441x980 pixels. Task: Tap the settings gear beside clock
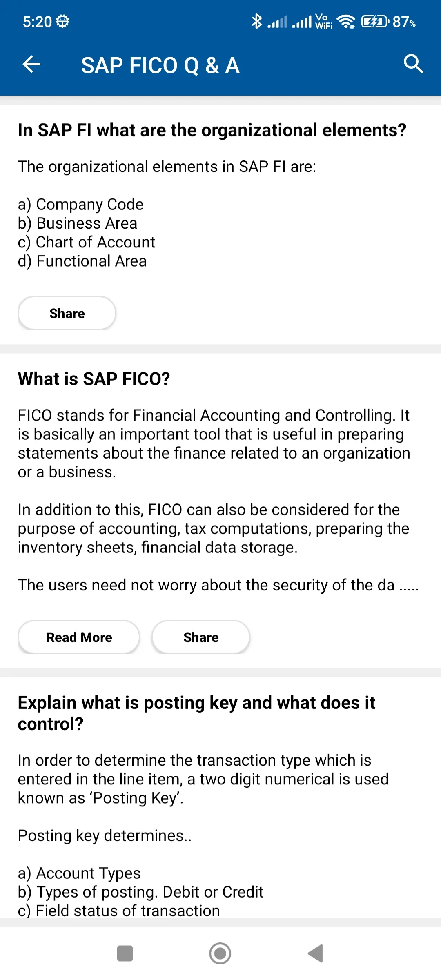click(62, 21)
